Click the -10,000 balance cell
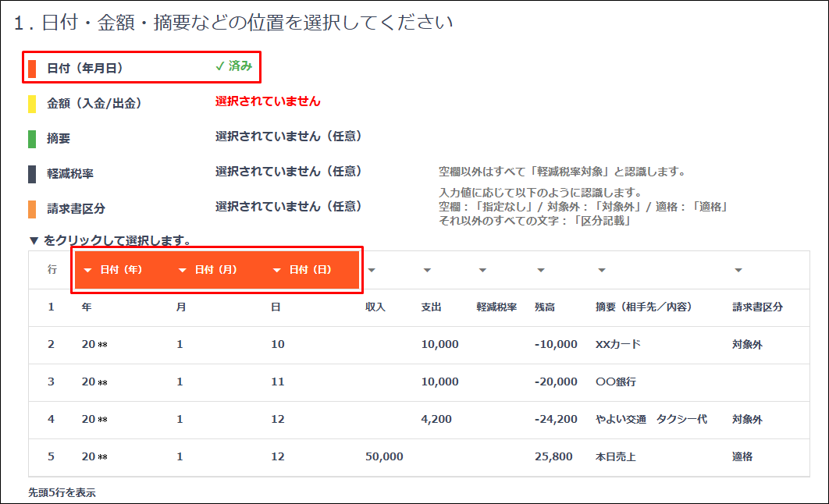829x504 pixels. click(556, 345)
